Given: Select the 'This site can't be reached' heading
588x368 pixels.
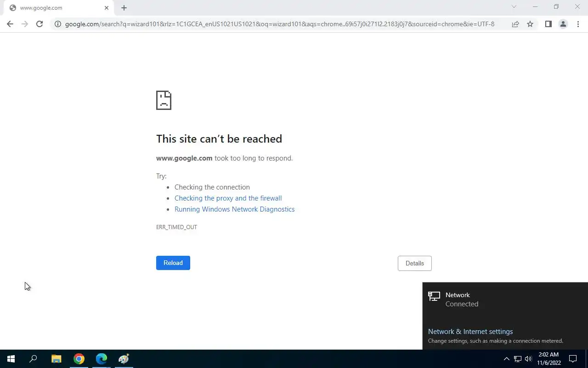Looking at the screenshot, I should pyautogui.click(x=219, y=139).
